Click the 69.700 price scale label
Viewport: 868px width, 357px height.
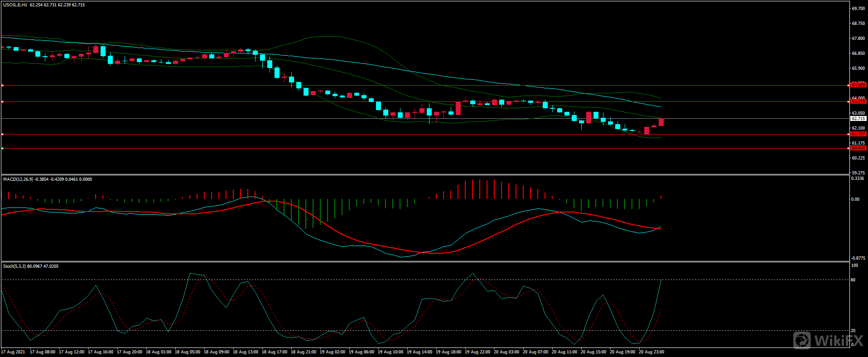[858, 9]
